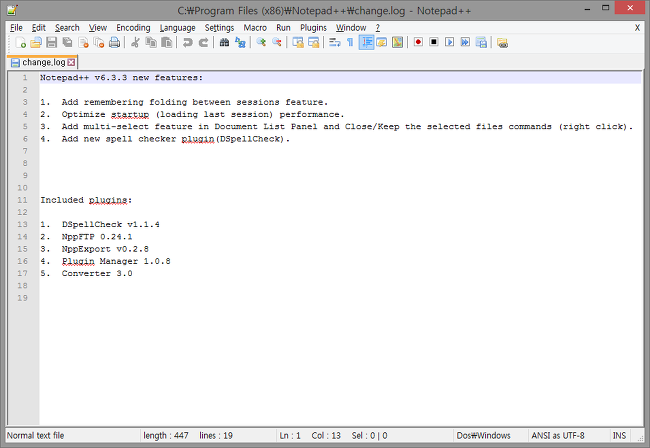Image resolution: width=650 pixels, height=448 pixels.
Task: Open the Edit menu
Action: [39, 28]
